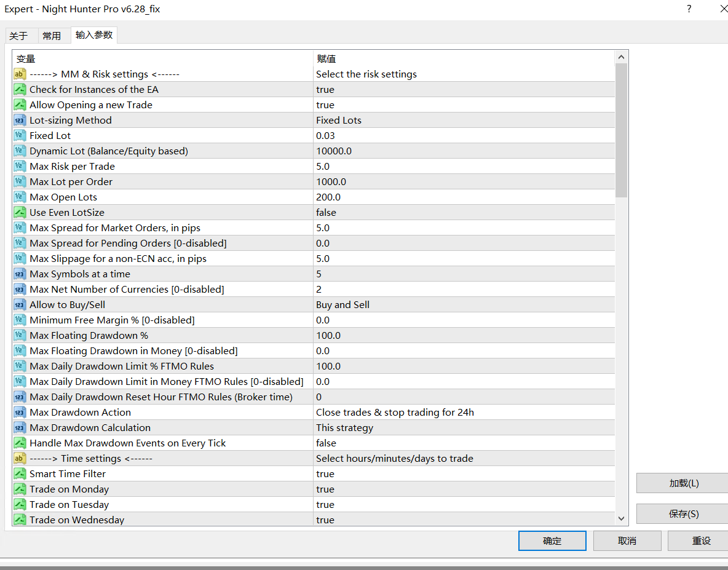728x570 pixels.
Task: Click the scroll up arrow of the parameter list
Action: pyautogui.click(x=621, y=57)
